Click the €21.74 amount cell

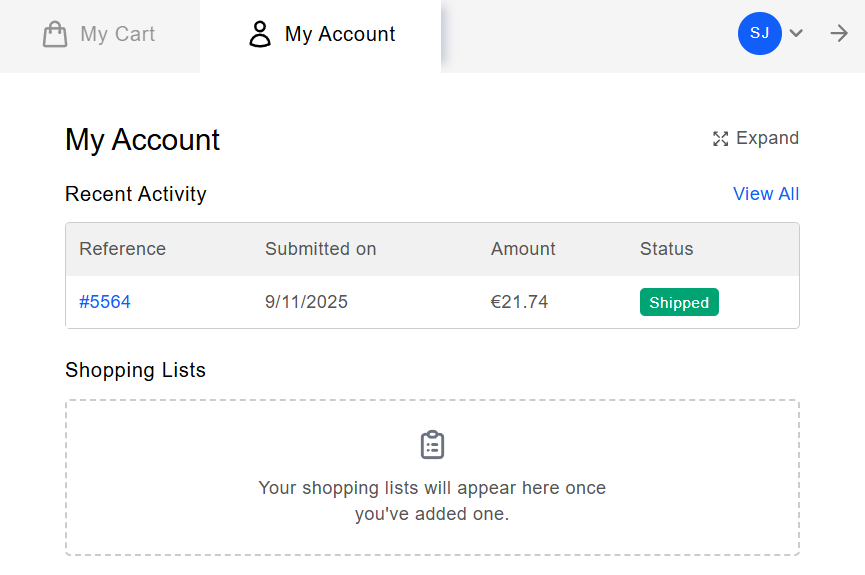coord(519,302)
